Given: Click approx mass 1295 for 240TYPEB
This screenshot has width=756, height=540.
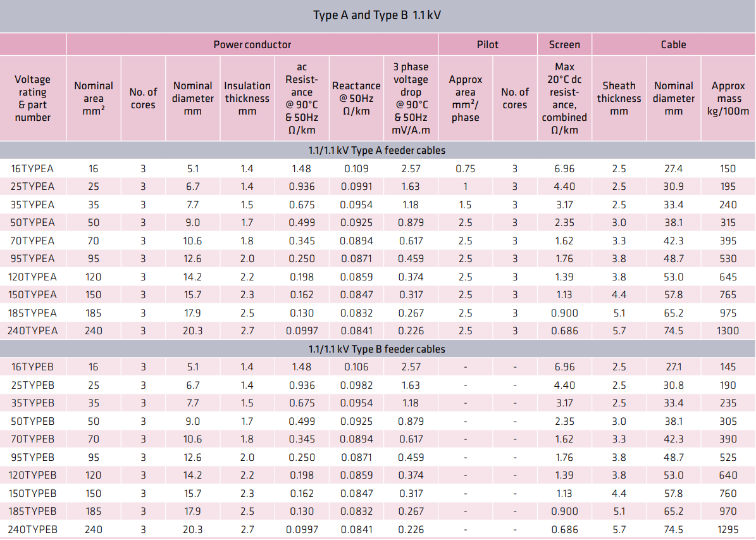Looking at the screenshot, I should pyautogui.click(x=728, y=530).
